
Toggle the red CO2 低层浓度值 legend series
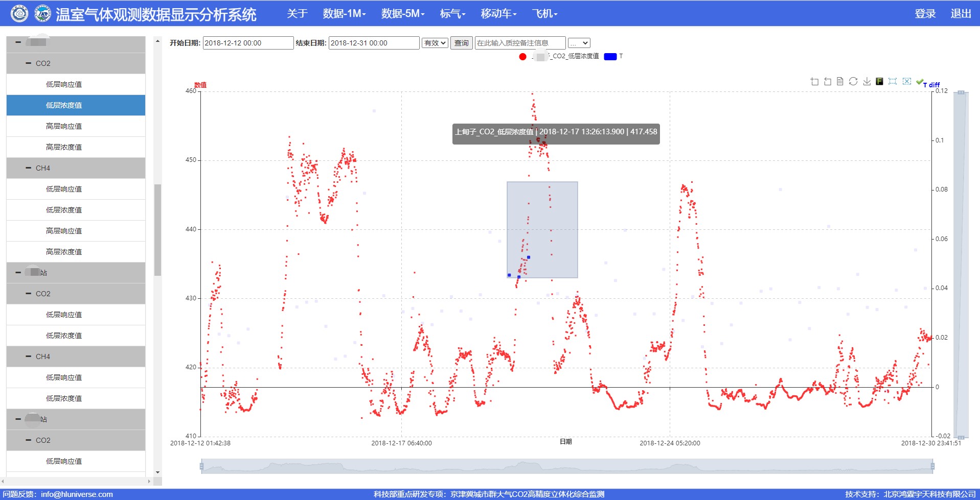[x=522, y=57]
